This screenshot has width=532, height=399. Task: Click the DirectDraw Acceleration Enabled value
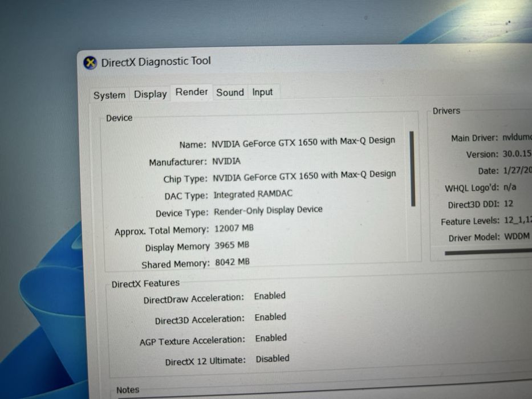pos(270,296)
